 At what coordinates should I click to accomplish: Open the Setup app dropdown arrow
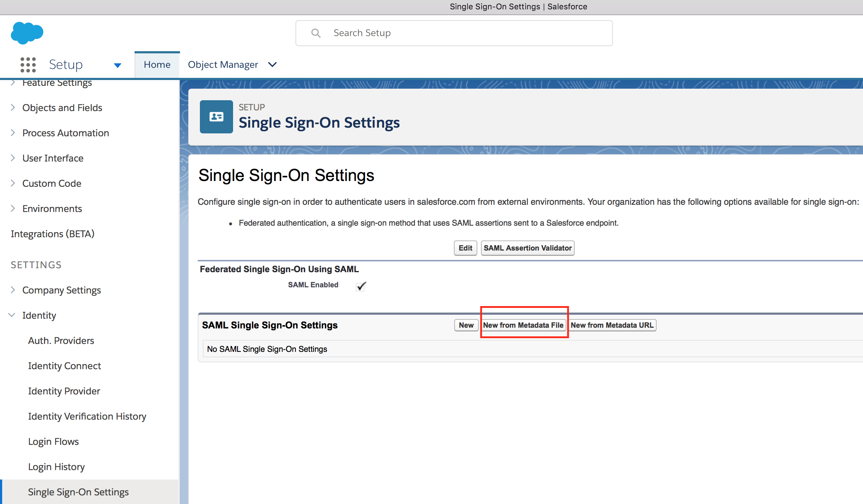(117, 65)
